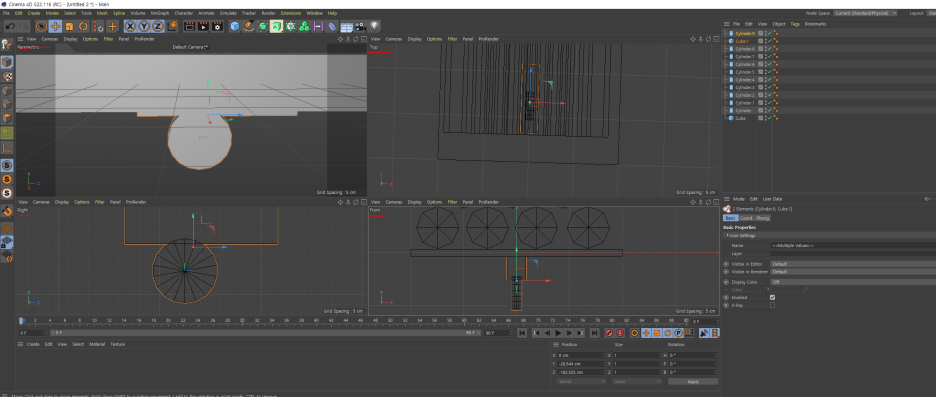Open the Subdivision Surface generators
936x397 pixels.
click(x=263, y=26)
